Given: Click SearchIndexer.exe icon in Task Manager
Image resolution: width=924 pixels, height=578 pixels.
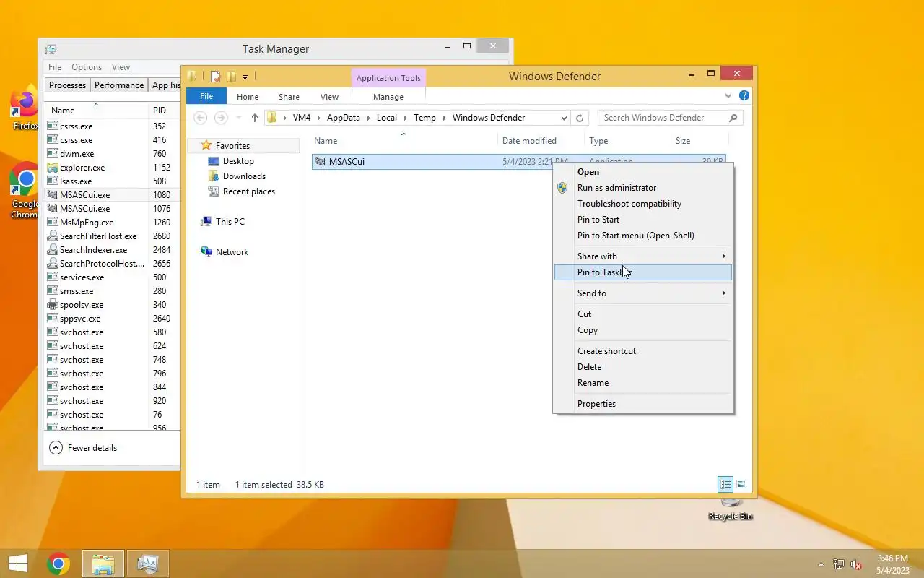Looking at the screenshot, I should [x=52, y=249].
